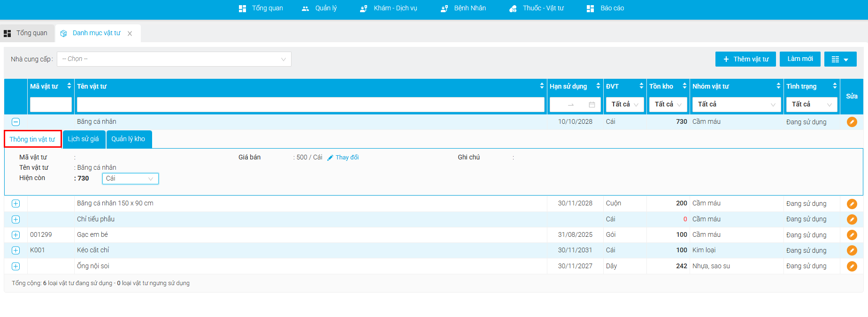Open the Nhóm vật tư filter dropdown
Screen dimensions: 868x317
click(737, 105)
